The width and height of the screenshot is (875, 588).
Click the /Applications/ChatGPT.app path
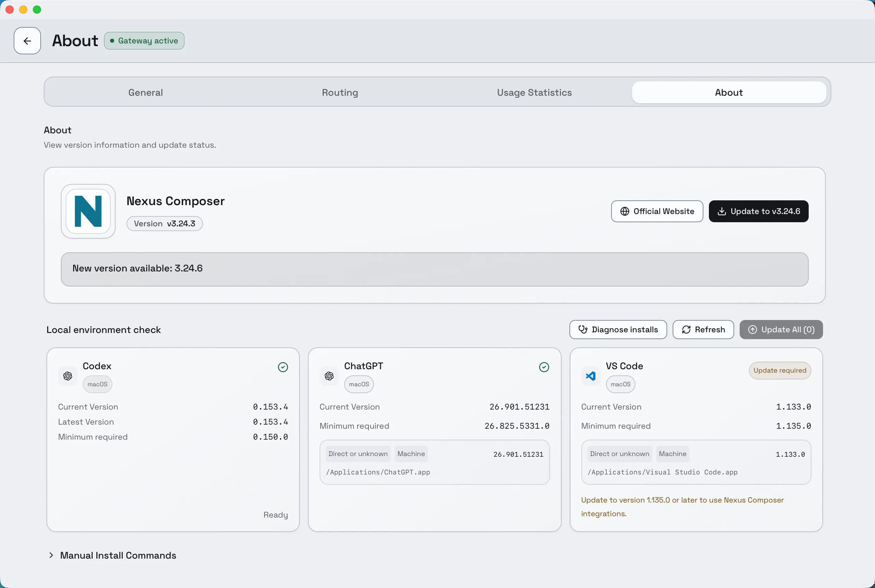(378, 472)
